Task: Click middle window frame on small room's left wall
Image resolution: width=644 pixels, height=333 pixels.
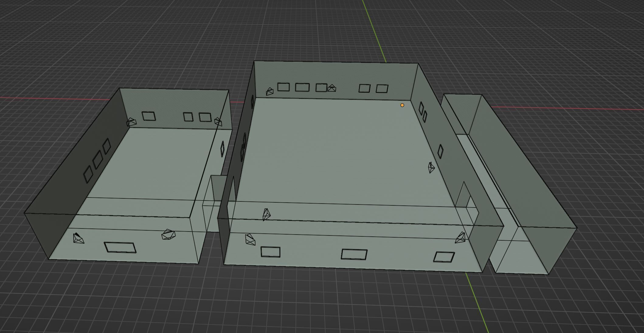Action: pyautogui.click(x=98, y=160)
